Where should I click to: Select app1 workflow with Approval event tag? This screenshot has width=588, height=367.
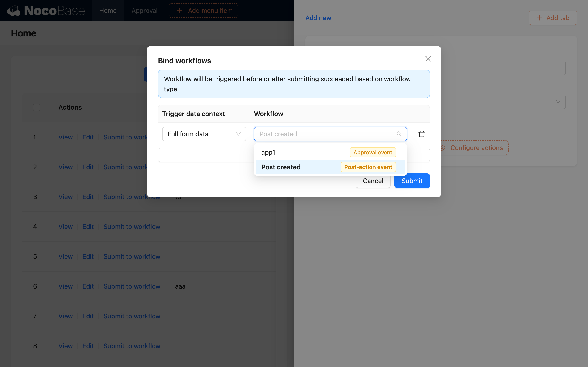pyautogui.click(x=268, y=152)
